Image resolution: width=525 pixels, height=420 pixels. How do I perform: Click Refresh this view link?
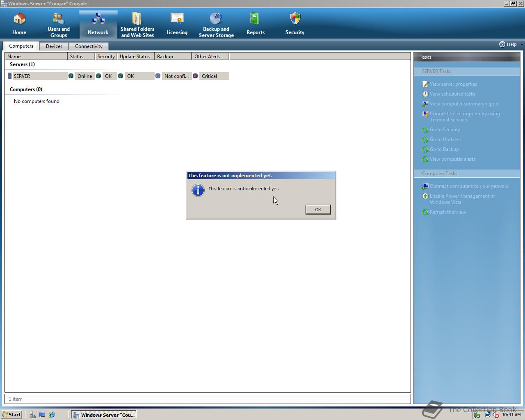[448, 212]
